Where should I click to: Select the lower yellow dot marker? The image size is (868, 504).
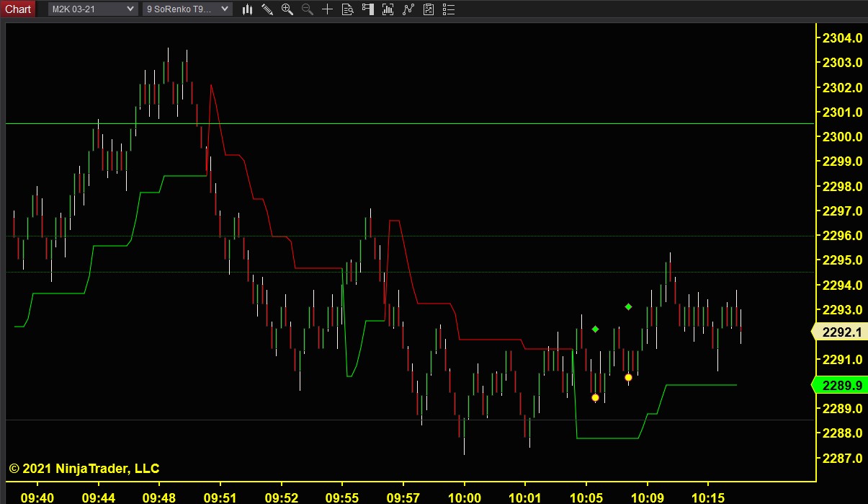(x=595, y=397)
